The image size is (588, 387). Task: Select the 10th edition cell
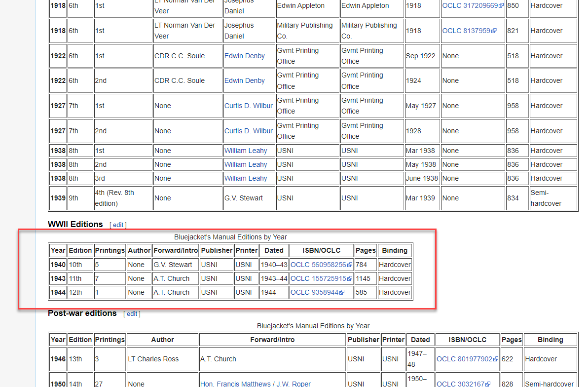(80, 265)
